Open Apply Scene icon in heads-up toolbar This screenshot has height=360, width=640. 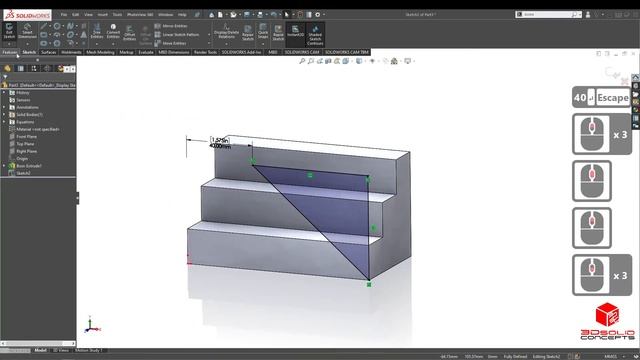(x=394, y=61)
